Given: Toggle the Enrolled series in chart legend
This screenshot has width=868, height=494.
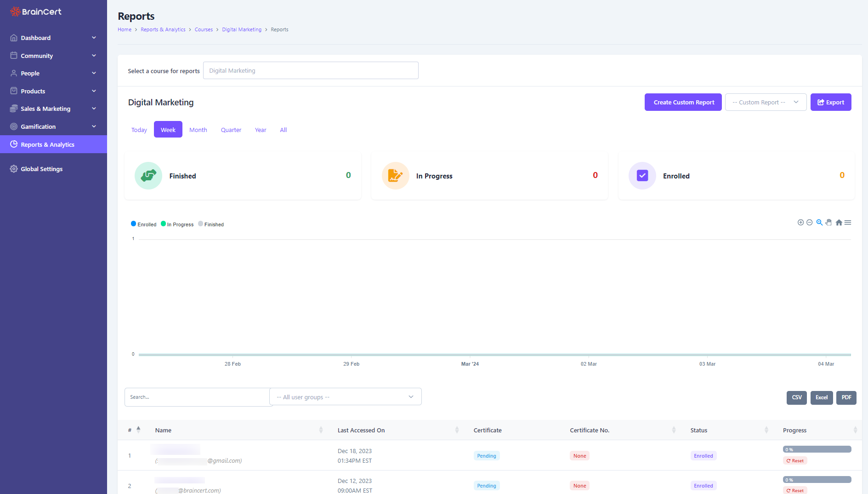Looking at the screenshot, I should point(144,224).
